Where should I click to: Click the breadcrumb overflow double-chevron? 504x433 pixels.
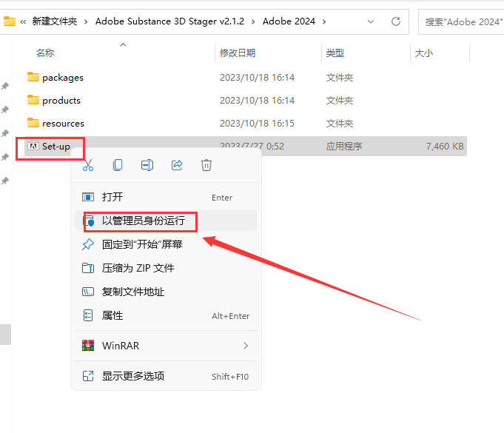coord(23,22)
